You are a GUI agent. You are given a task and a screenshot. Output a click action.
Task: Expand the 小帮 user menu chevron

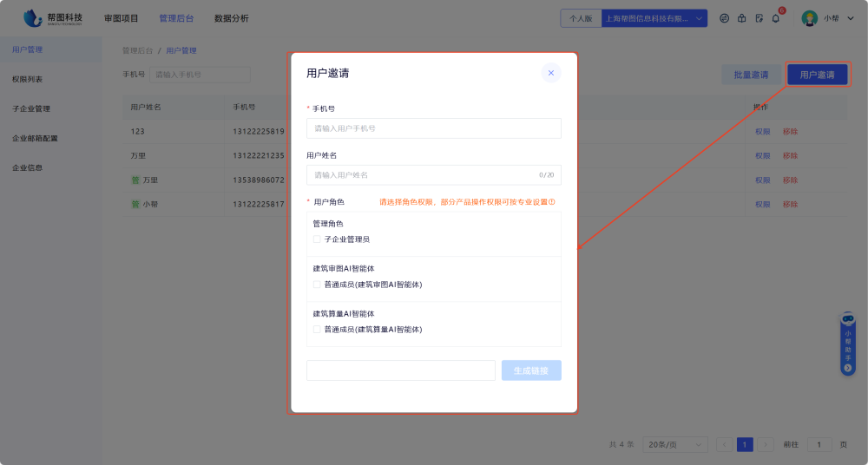click(850, 18)
